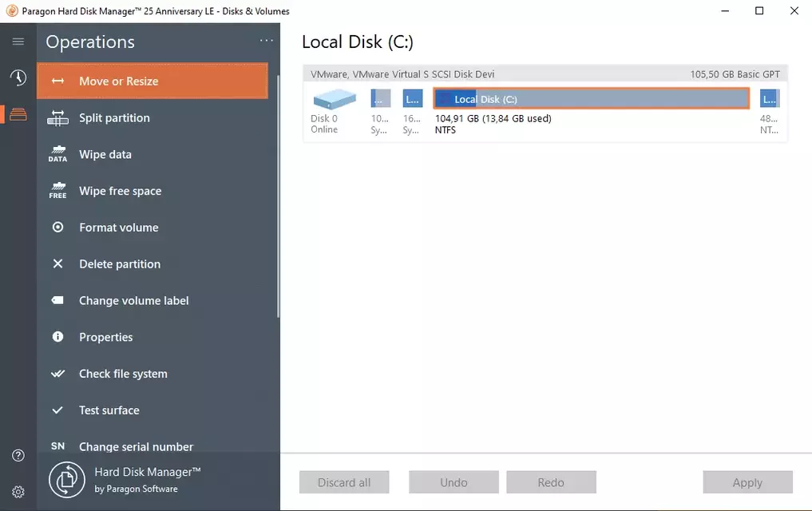Select the Local Disk (C:) partition bar
This screenshot has height=511, width=812.
pyautogui.click(x=592, y=98)
